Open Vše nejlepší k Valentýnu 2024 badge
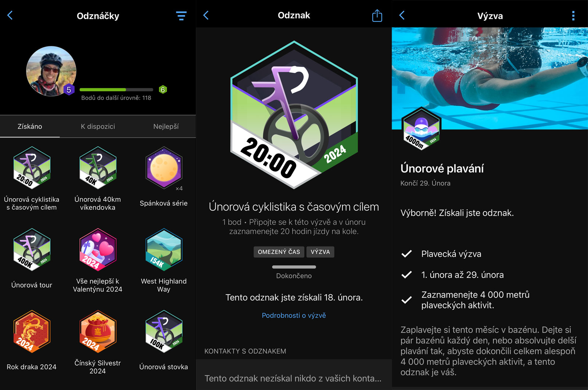This screenshot has width=588, height=390. 98,250
